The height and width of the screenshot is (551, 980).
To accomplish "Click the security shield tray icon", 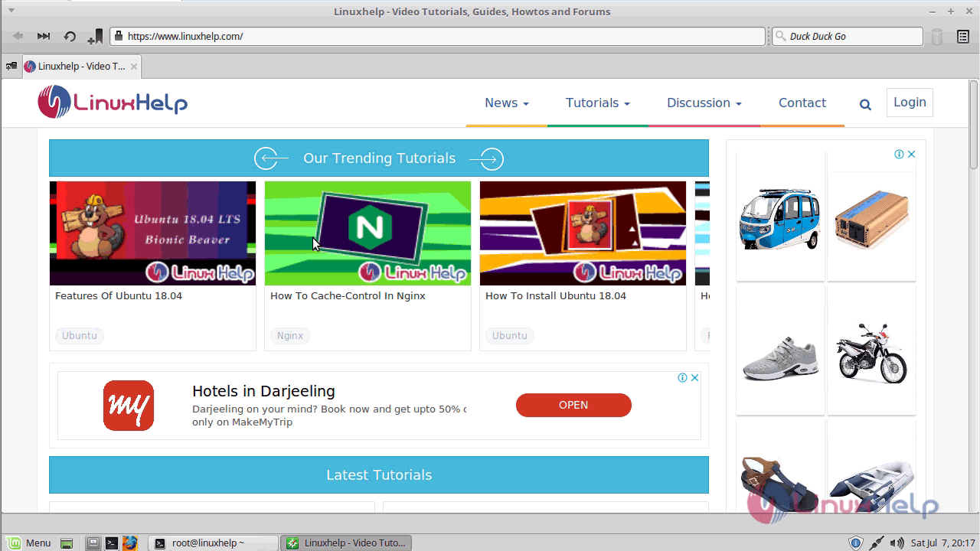I will [x=856, y=543].
